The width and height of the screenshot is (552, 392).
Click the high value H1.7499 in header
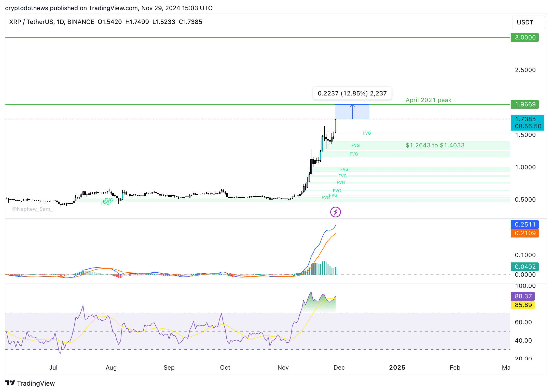[x=137, y=22]
